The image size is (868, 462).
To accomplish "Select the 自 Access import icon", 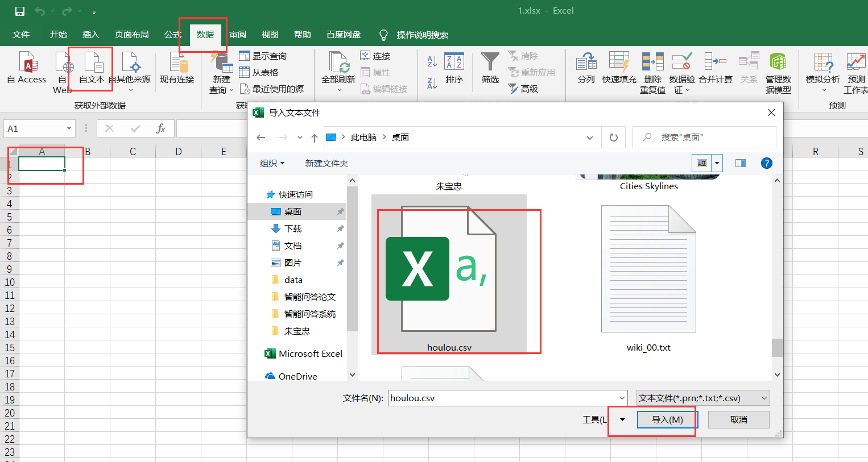I will pos(26,69).
